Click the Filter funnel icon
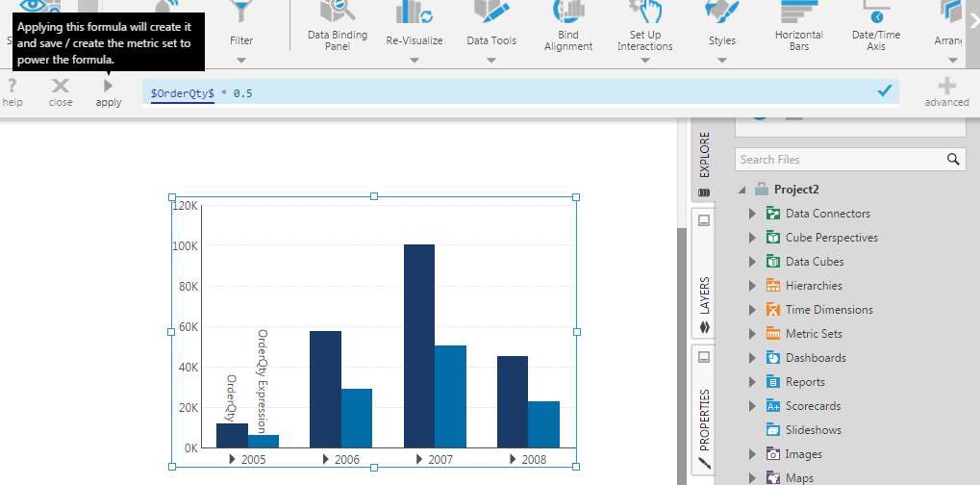Image resolution: width=980 pixels, height=485 pixels. pos(241,13)
